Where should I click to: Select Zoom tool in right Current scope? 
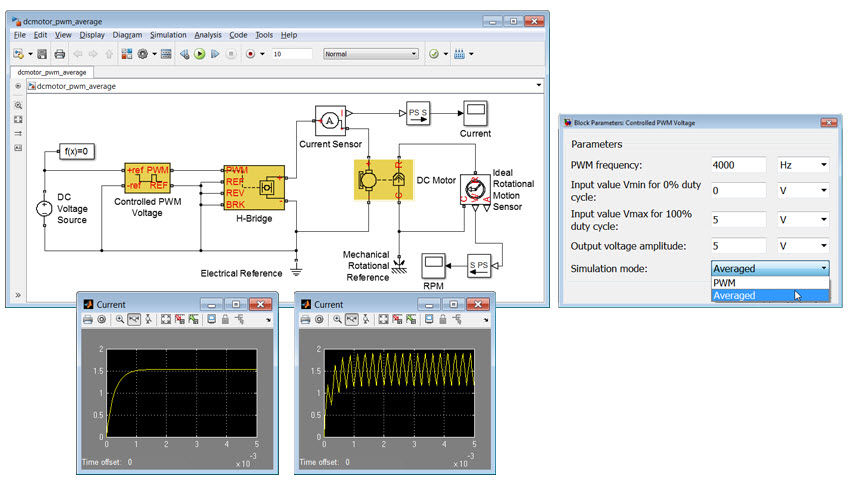(337, 320)
